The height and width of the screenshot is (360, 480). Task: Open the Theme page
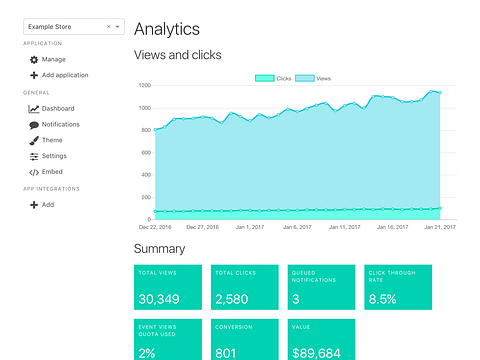52,140
